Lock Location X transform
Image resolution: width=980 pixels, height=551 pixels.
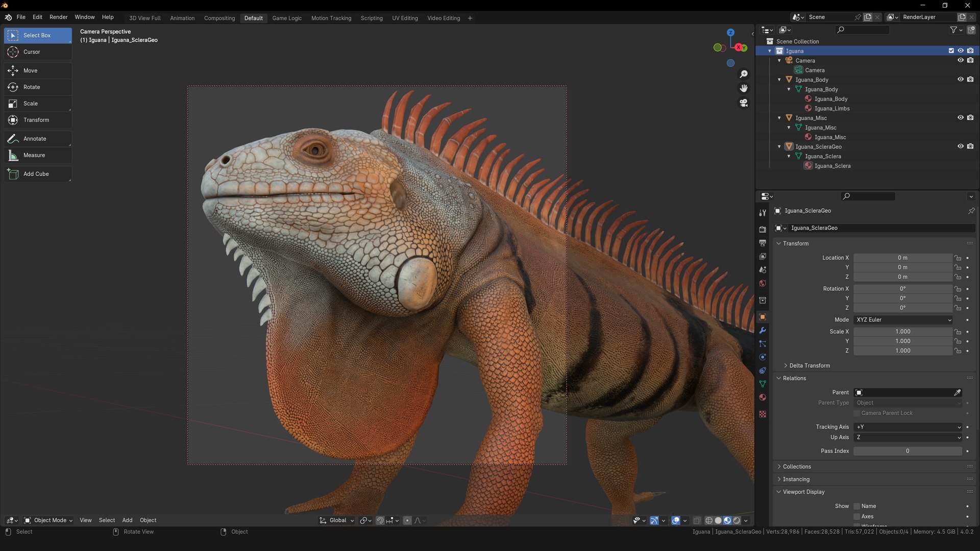pyautogui.click(x=958, y=258)
